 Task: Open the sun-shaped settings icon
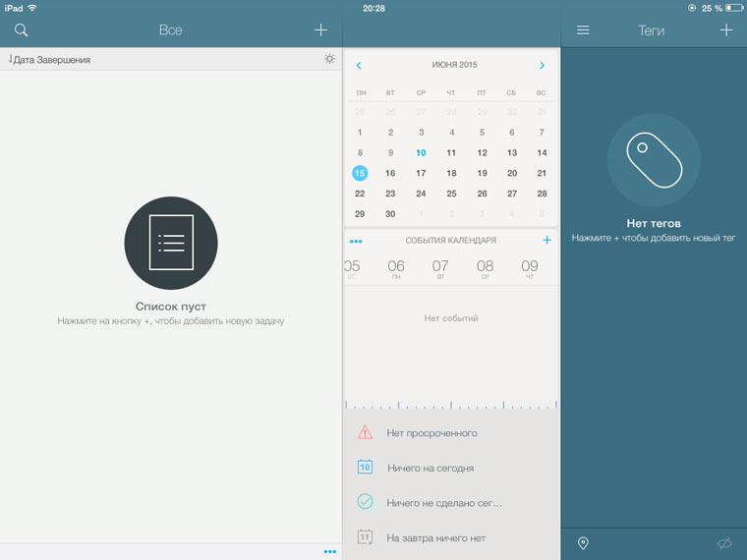pyautogui.click(x=329, y=59)
